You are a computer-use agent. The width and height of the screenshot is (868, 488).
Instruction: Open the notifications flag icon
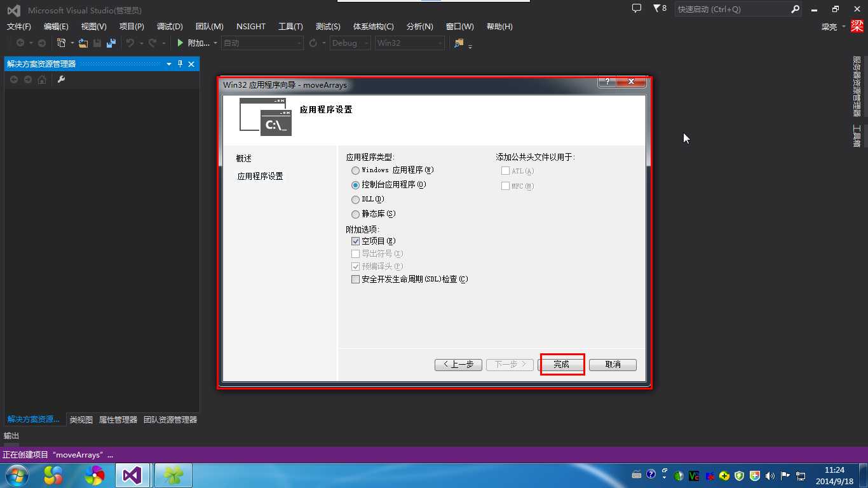[x=656, y=8]
